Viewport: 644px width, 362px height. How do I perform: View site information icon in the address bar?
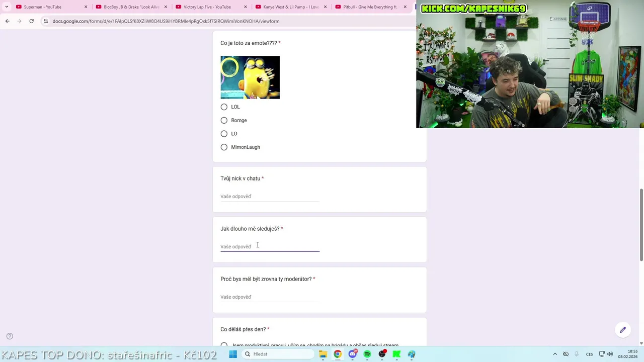(46, 21)
